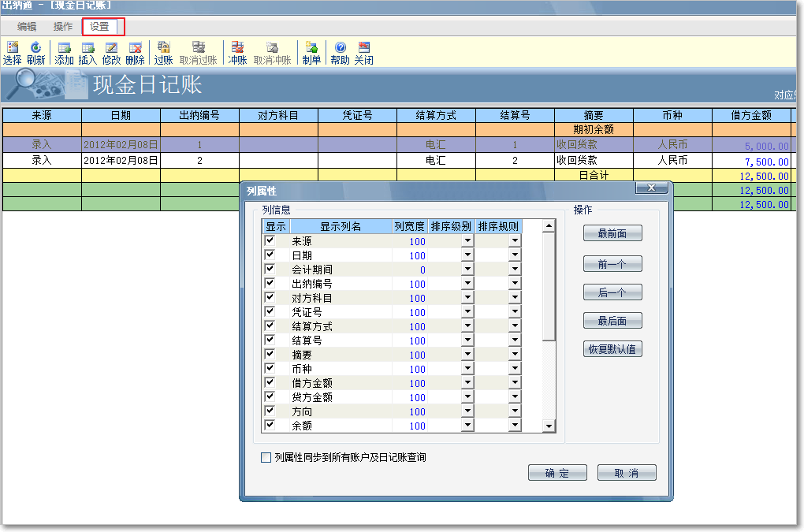Toggle display checkbox for 会计期间 row
The image size is (804, 532).
coord(270,270)
